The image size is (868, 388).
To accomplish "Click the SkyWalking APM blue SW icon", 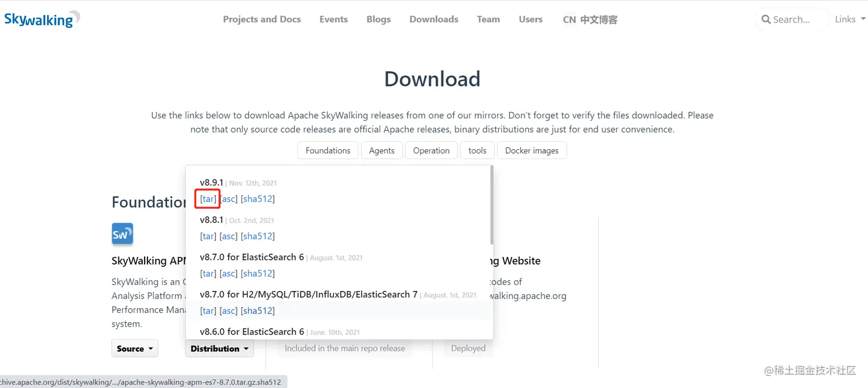I will (x=122, y=234).
